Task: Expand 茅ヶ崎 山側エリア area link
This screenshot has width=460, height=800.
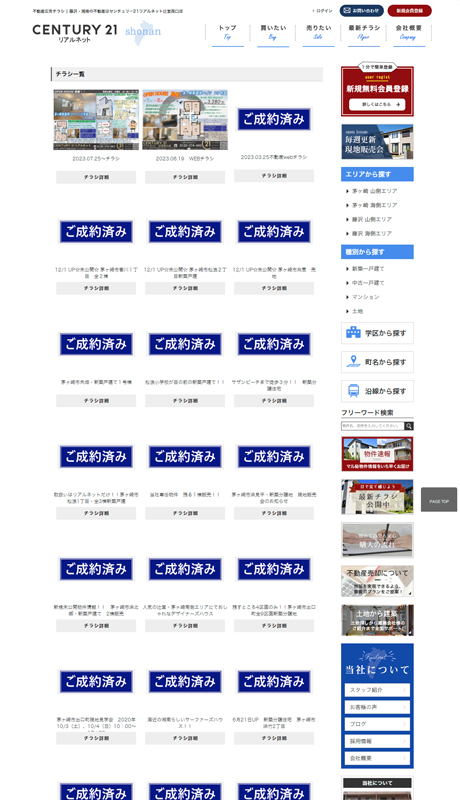Action: point(374,191)
